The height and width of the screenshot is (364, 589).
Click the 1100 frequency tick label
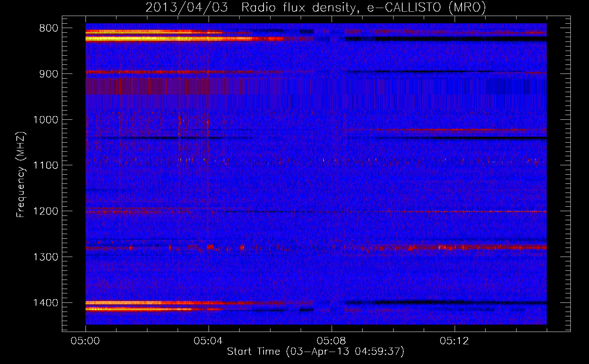(x=46, y=166)
